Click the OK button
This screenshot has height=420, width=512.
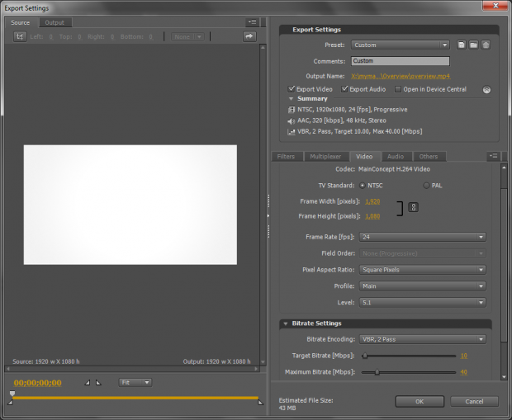coord(419,401)
